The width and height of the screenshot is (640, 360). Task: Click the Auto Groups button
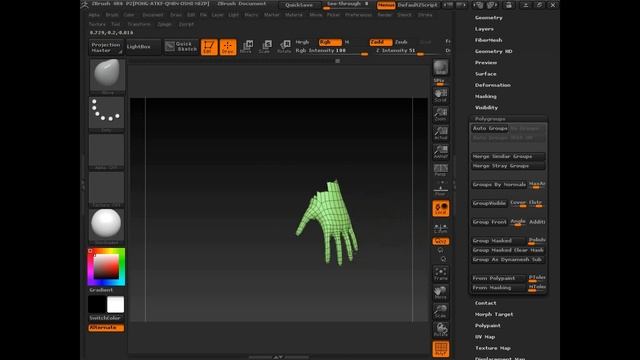pos(490,128)
